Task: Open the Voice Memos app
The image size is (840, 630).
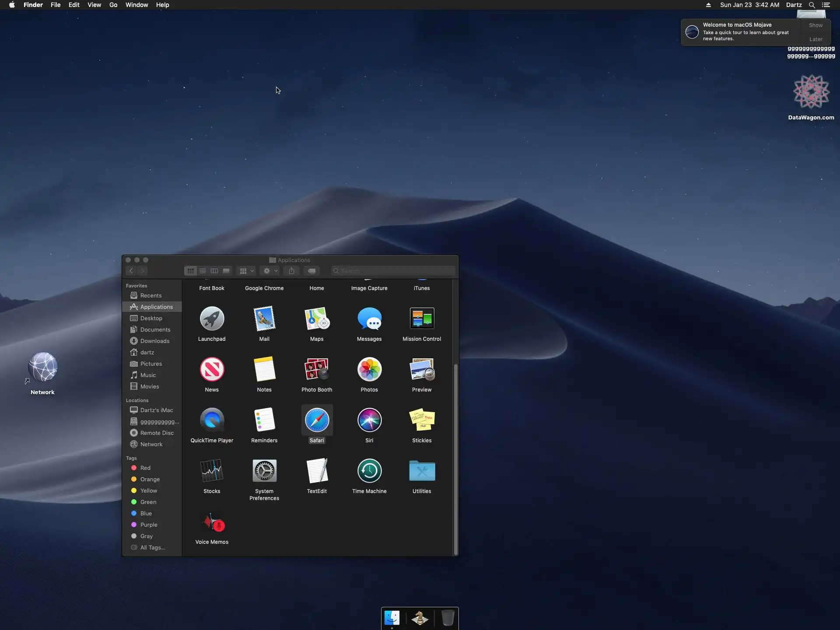Action: [212, 522]
